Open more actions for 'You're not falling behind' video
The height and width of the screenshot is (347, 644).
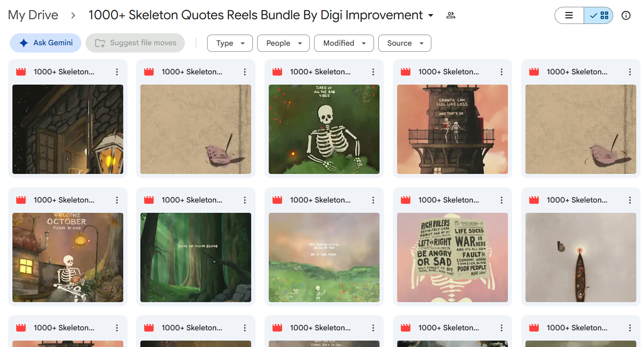[x=245, y=200]
